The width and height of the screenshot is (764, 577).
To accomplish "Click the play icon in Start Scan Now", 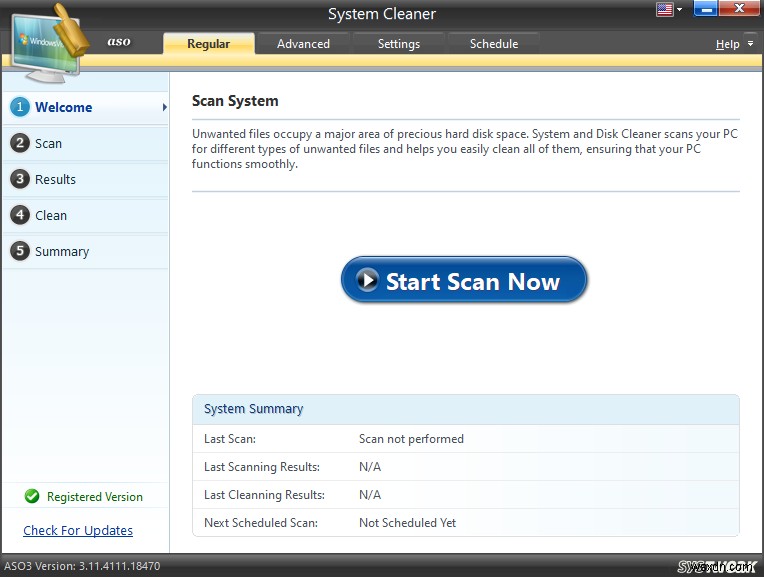I will tap(367, 280).
